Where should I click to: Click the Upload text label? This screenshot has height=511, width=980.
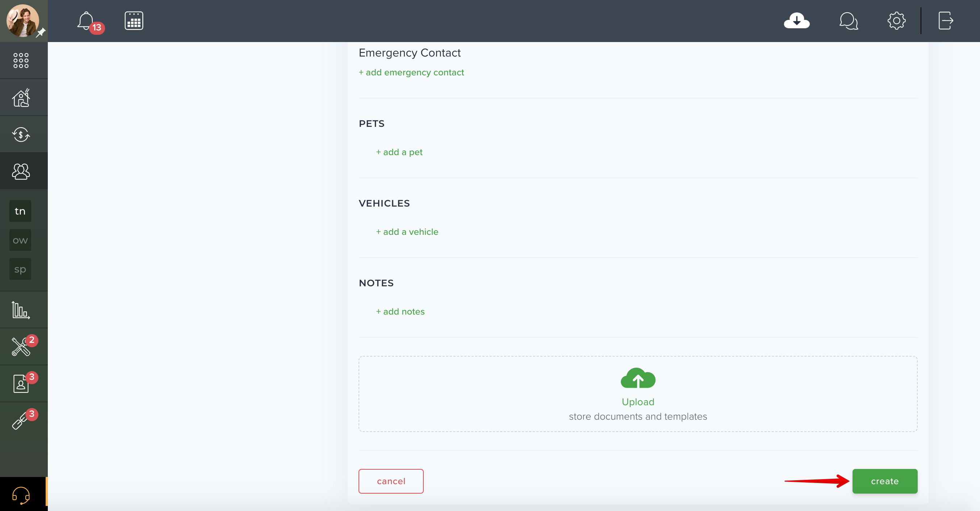638,402
